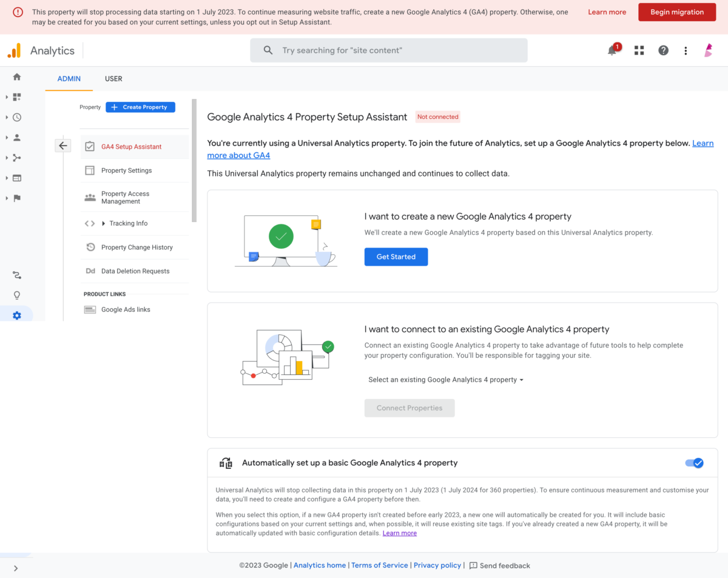Open Realtime clock sidebar icon
This screenshot has width=728, height=578.
coord(17,117)
